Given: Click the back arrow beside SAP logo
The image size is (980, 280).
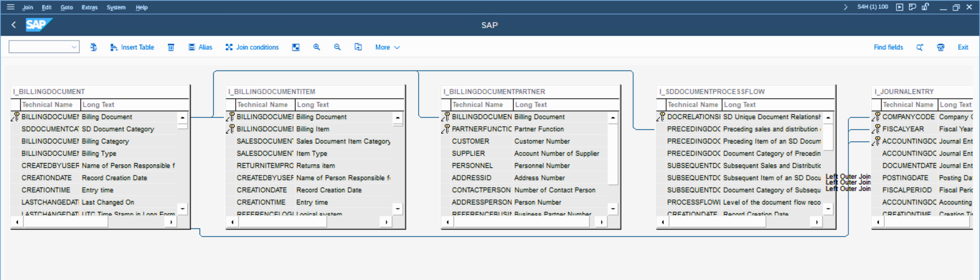Looking at the screenshot, I should (14, 25).
